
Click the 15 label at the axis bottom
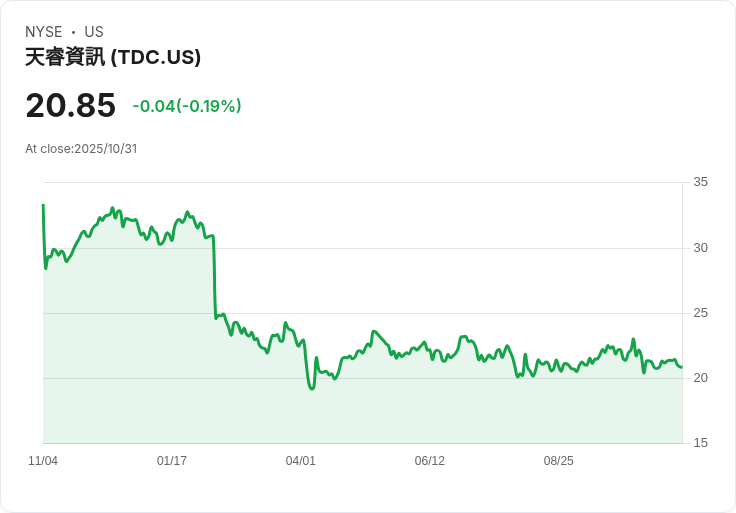701,443
